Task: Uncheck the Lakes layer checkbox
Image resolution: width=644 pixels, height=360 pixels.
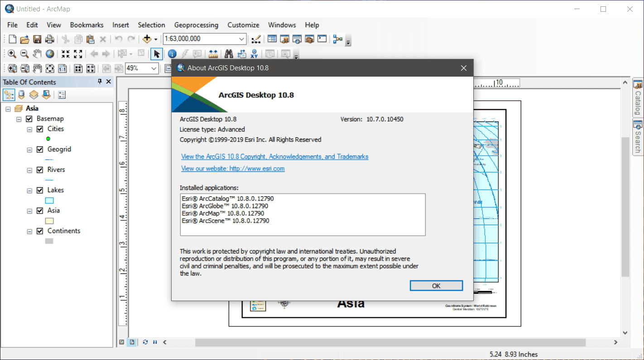Action: click(x=40, y=190)
